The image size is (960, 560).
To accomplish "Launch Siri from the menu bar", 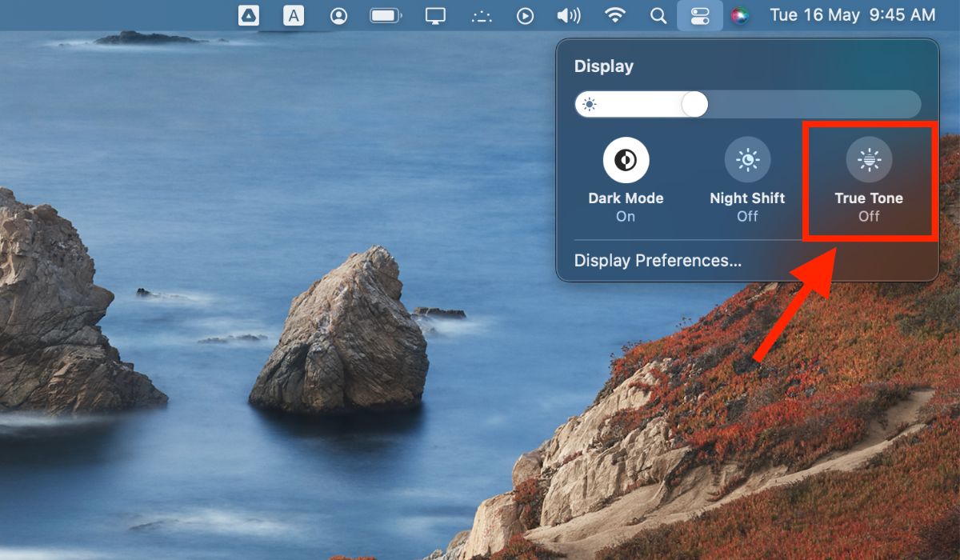I will coord(740,15).
